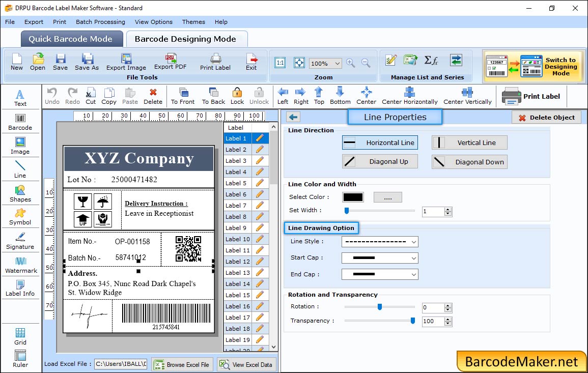Image resolution: width=588 pixels, height=373 pixels.
Task: Open the Export menu
Action: pyautogui.click(x=34, y=22)
